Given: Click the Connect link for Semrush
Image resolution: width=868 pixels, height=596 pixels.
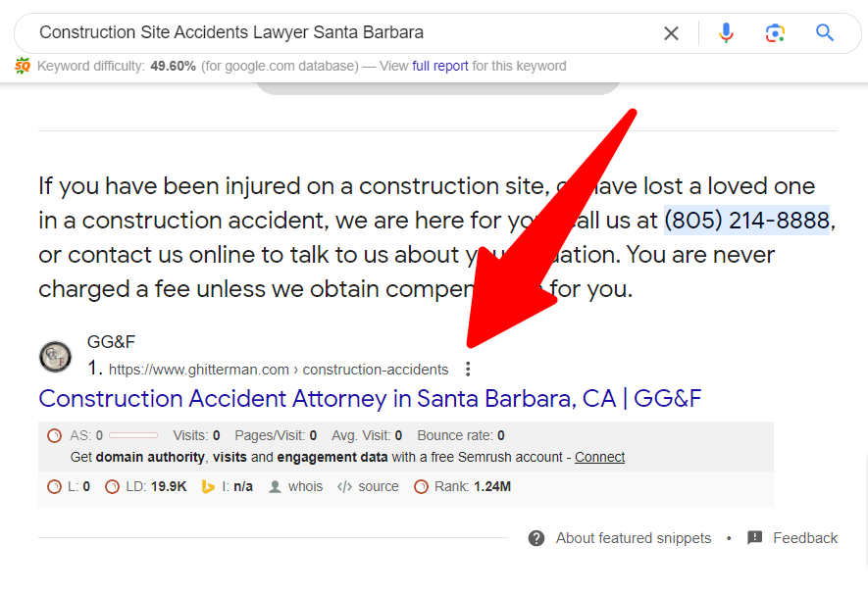Looking at the screenshot, I should [x=599, y=457].
